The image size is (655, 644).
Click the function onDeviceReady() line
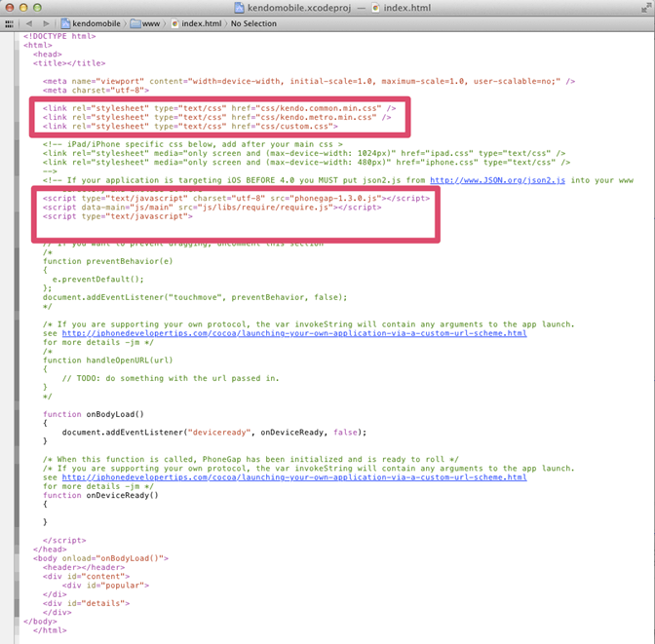coord(100,495)
